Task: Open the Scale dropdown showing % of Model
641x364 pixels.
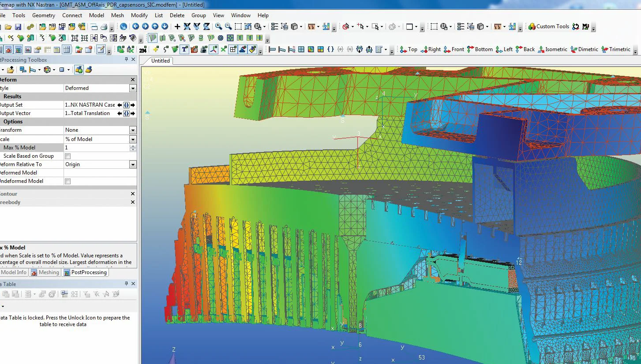Action: pyautogui.click(x=133, y=139)
